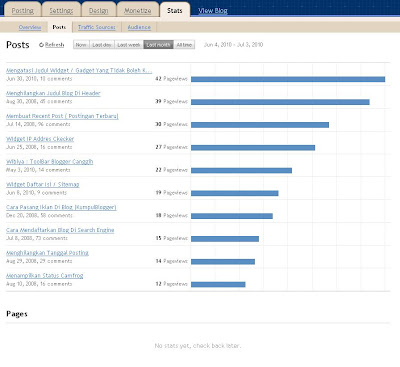Select the Last week time range
The image size is (400, 367).
click(x=129, y=45)
